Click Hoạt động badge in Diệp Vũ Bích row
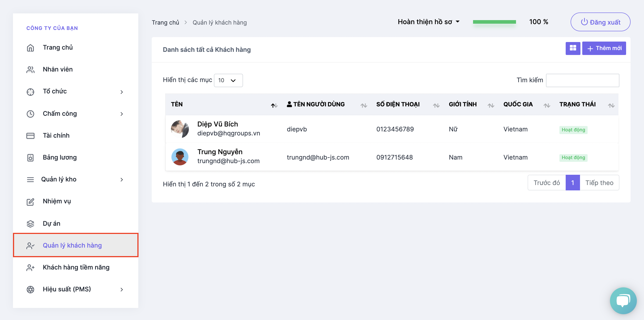Image resolution: width=644 pixels, height=320 pixels. click(x=573, y=130)
